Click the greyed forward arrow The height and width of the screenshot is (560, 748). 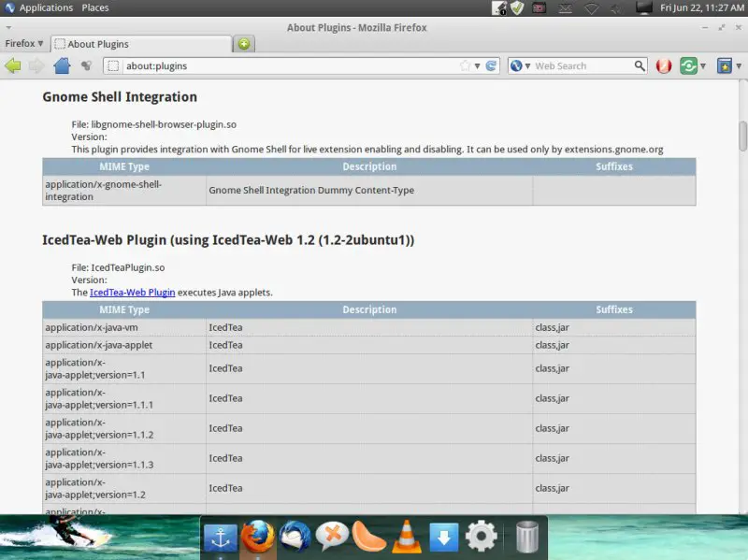(x=36, y=65)
